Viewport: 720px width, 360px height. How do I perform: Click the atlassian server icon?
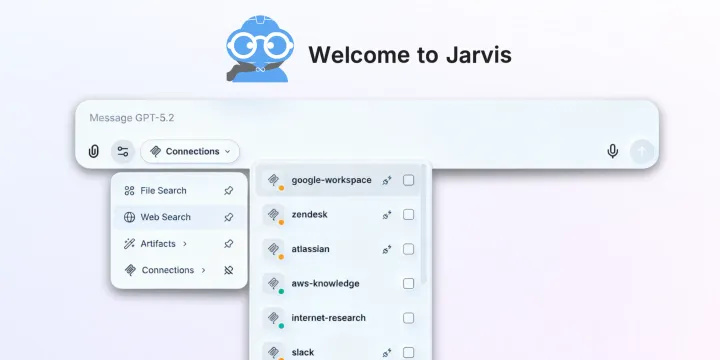(x=274, y=249)
